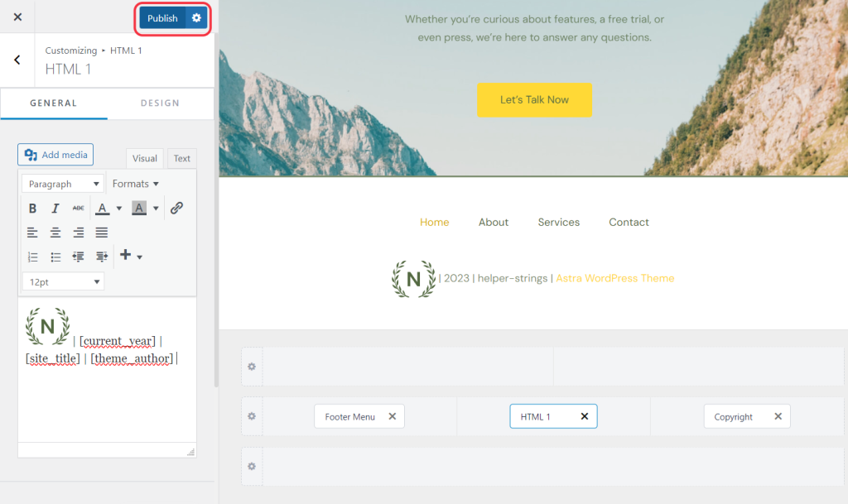Align text right

point(79,233)
